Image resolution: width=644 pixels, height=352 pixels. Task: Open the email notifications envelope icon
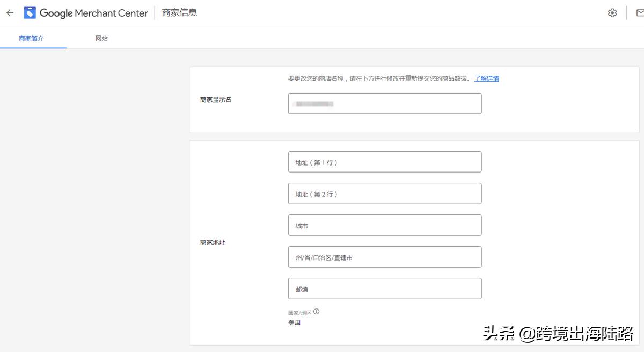pyautogui.click(x=639, y=12)
